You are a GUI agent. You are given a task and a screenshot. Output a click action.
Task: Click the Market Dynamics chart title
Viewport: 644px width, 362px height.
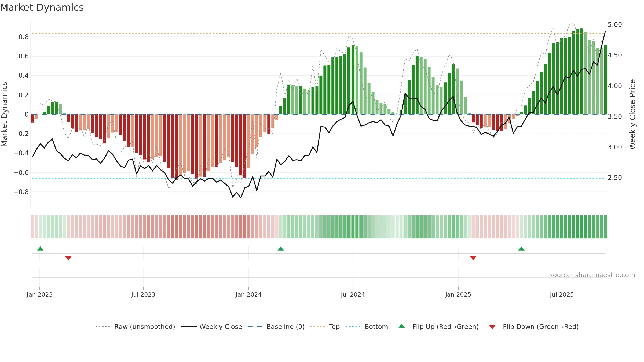(42, 8)
